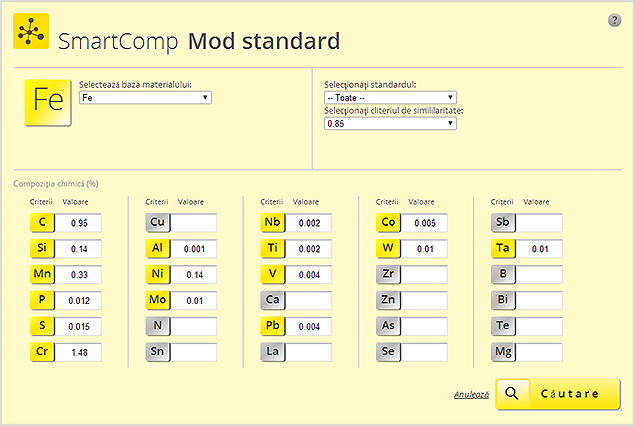Toggle the V element criterion button
This screenshot has height=426, width=635.
coord(273,275)
